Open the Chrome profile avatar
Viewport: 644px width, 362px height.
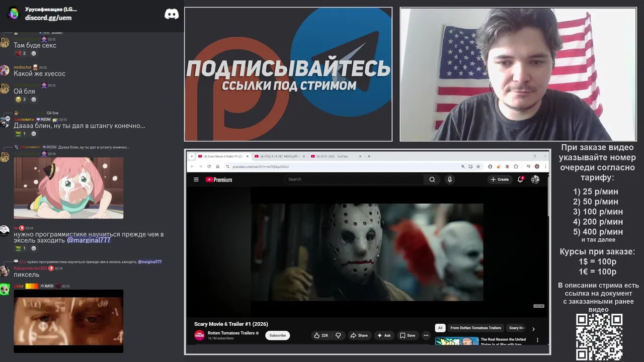coord(537,166)
